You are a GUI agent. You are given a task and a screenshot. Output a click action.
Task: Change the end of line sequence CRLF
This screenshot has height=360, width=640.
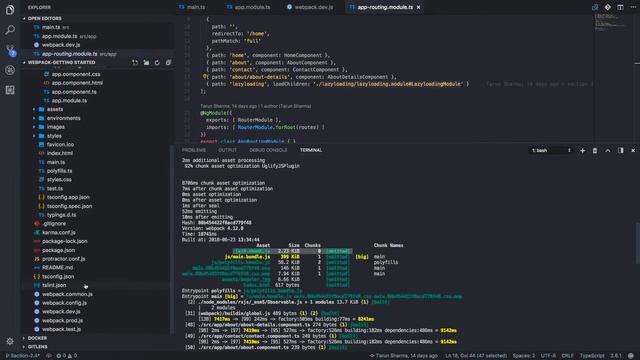click(567, 356)
